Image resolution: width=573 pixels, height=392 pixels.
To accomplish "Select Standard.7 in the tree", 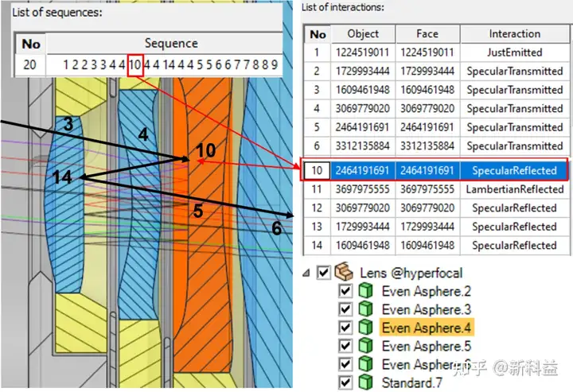I will [412, 382].
